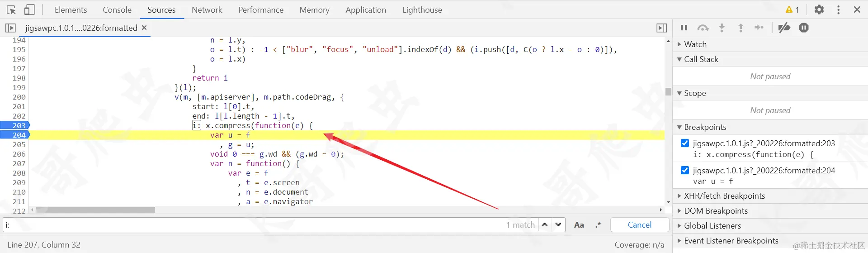Click line number 207 in gutter
This screenshot has height=253, width=868.
(19, 163)
